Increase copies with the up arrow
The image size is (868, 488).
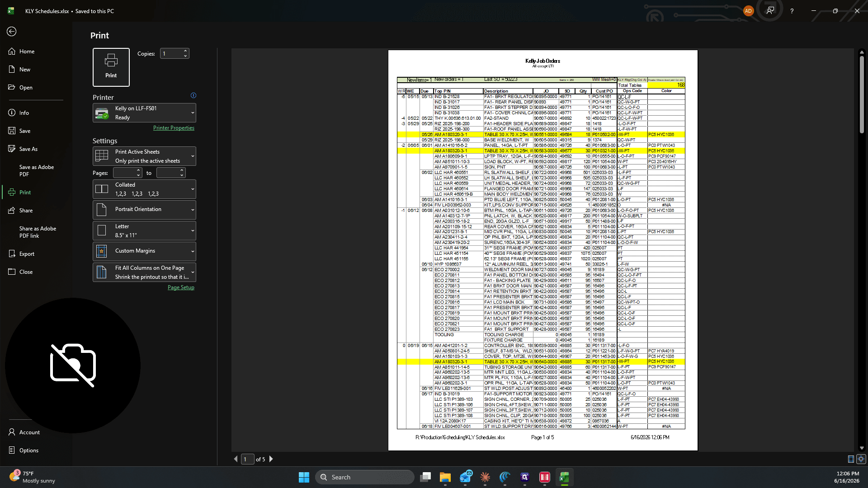(185, 51)
